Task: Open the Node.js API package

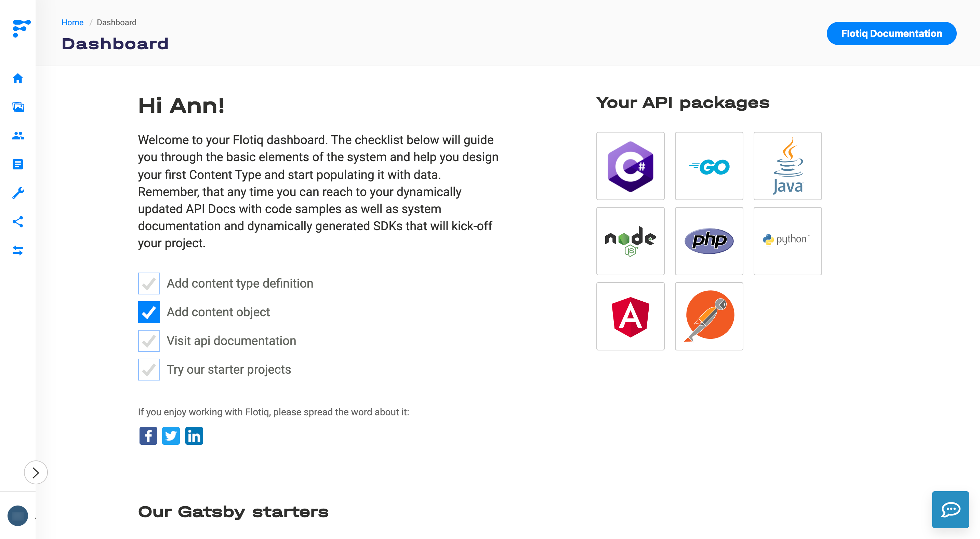Action: pos(630,240)
